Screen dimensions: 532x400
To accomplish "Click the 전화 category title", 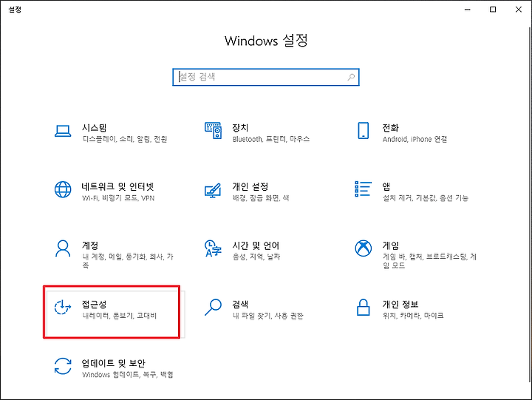I will click(x=391, y=128).
